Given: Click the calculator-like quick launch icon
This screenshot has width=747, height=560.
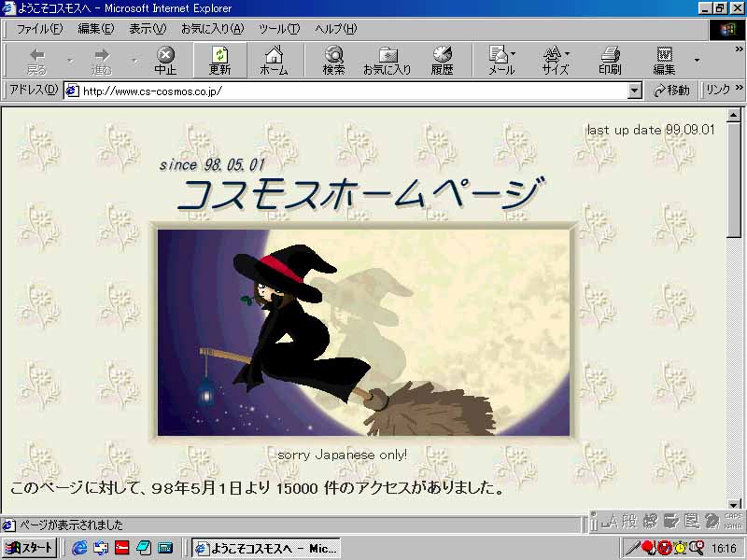Looking at the screenshot, I should 165,548.
